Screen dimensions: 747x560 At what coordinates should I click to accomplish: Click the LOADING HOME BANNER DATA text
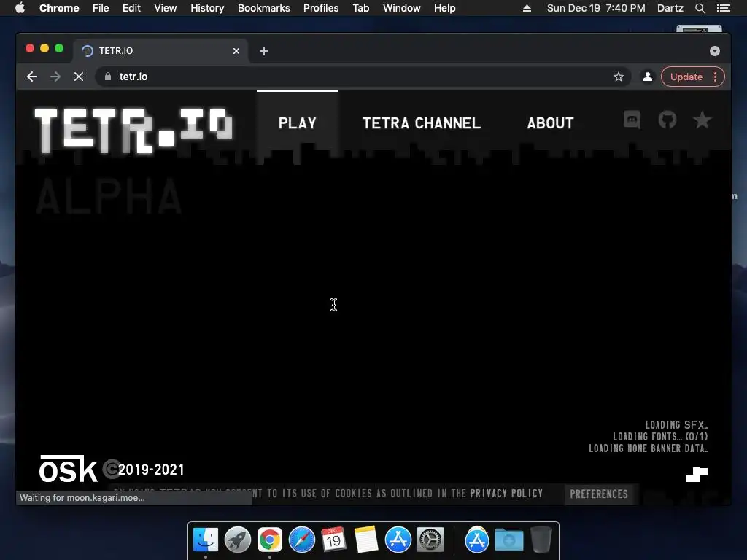pyautogui.click(x=649, y=448)
